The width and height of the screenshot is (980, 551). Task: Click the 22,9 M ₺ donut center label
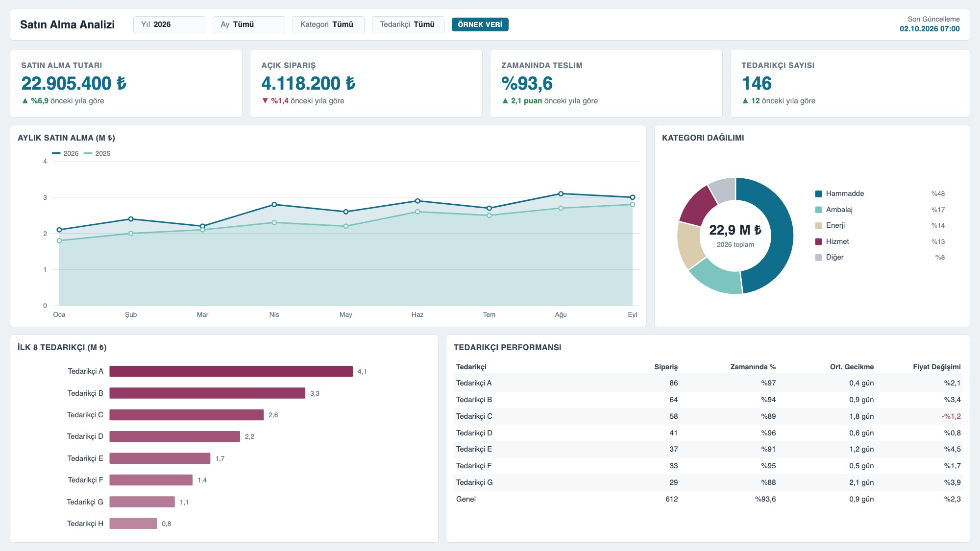click(x=735, y=230)
